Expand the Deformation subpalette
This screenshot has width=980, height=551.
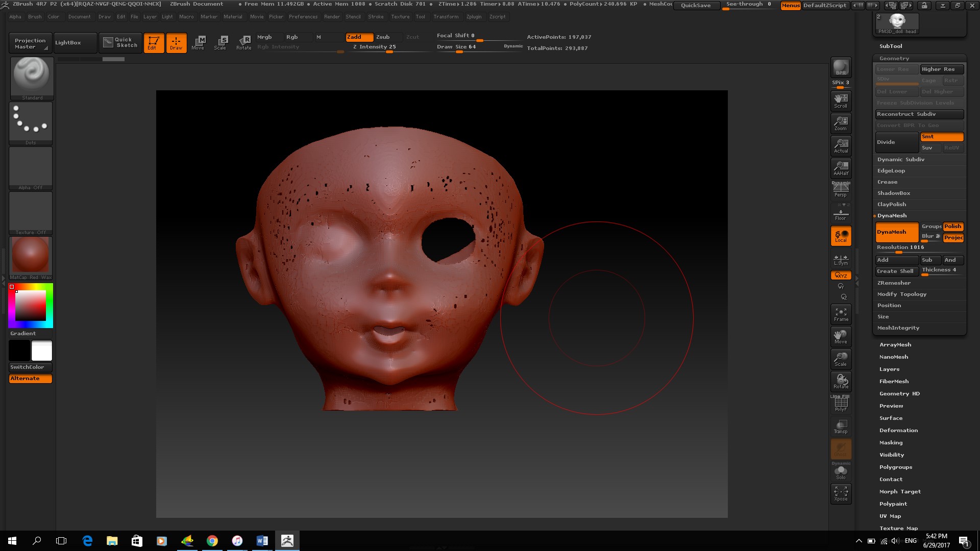click(x=898, y=431)
